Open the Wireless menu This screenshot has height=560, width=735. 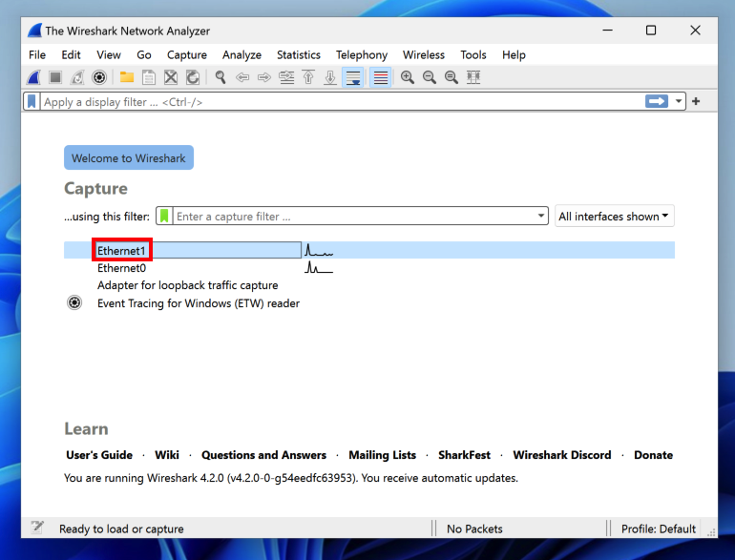(424, 54)
